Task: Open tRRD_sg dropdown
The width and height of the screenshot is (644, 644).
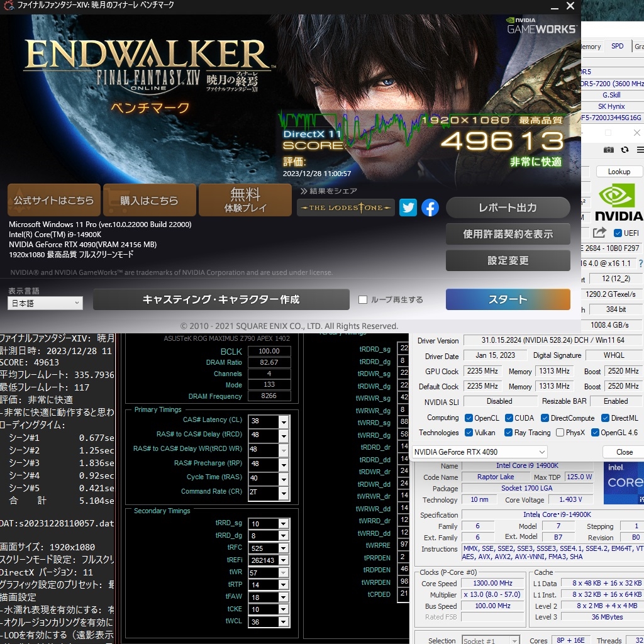Action: click(284, 524)
